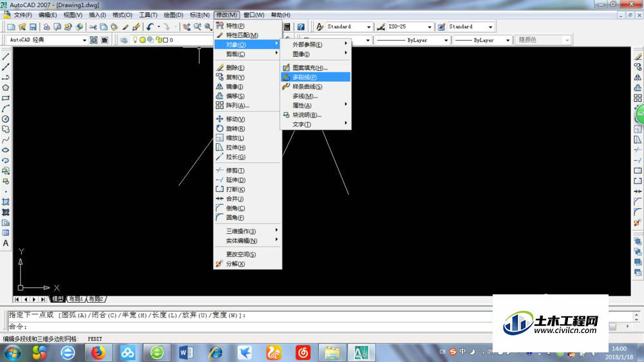Click the Cut scissors toolbar icon
This screenshot has height=362, width=644.
pyautogui.click(x=93, y=26)
